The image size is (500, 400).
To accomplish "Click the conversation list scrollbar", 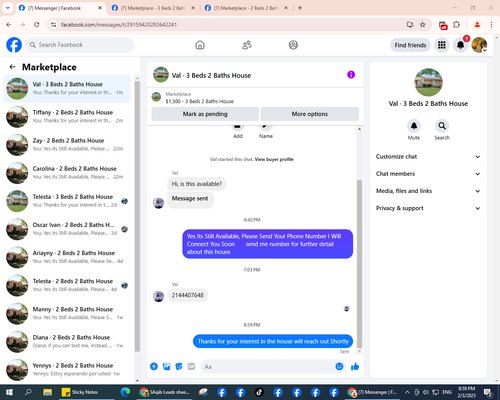I will 137,217.
